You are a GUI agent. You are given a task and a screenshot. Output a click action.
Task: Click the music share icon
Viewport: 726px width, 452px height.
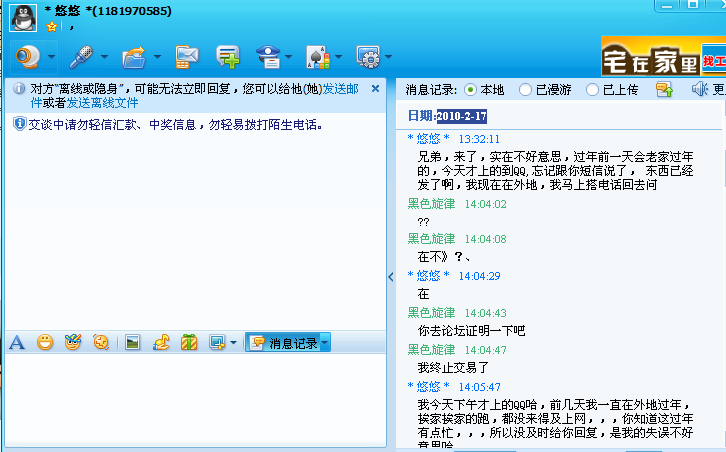click(161, 343)
